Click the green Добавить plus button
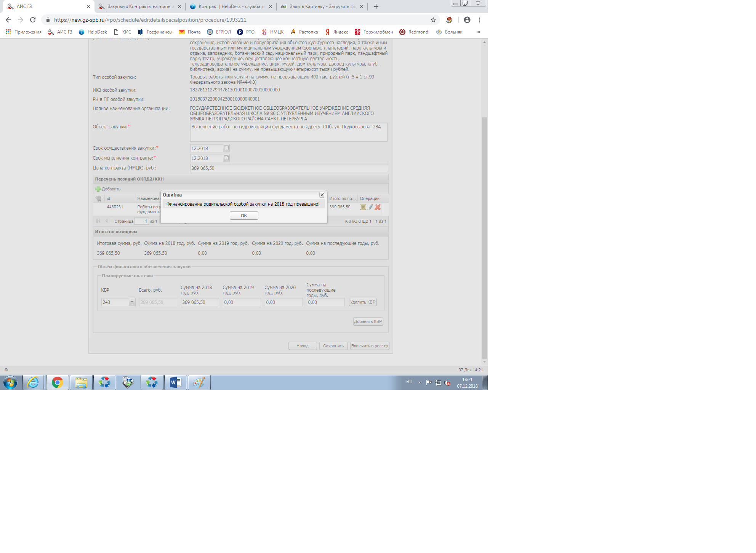This screenshot has height=553, width=756. [x=108, y=189]
